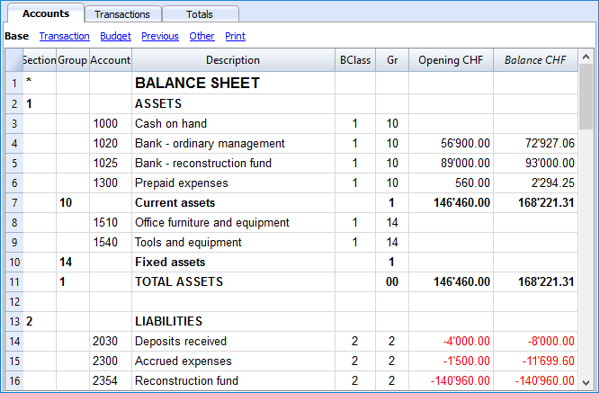Image resolution: width=599 pixels, height=393 pixels.
Task: Open the Transaction view link
Action: 64,36
